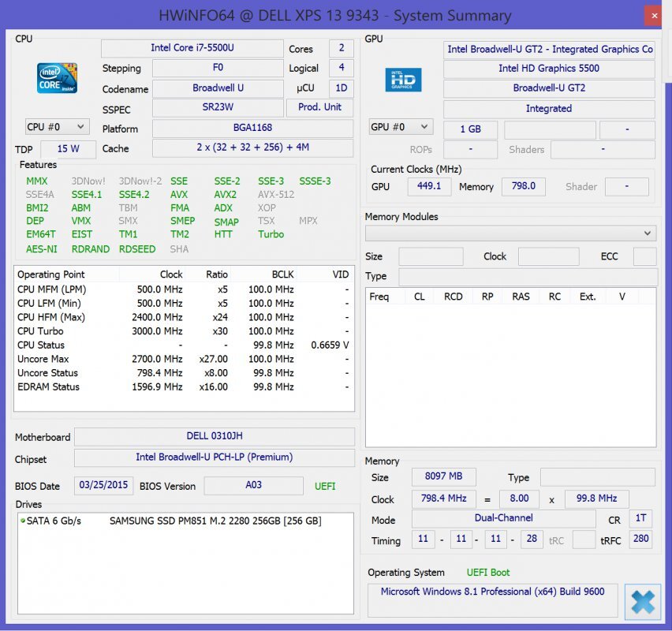672x631 pixels.
Task: Click the BIOS Date 03/25/2015 field
Action: (x=104, y=486)
